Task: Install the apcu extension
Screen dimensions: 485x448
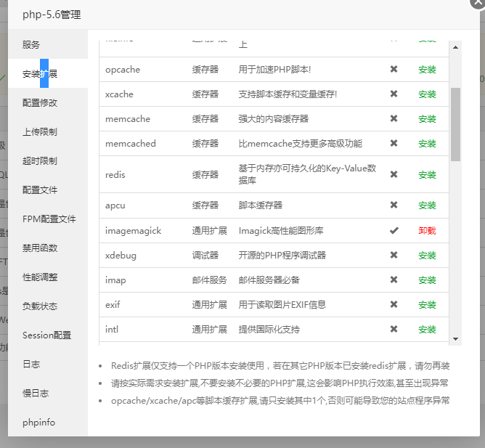Action: click(427, 205)
